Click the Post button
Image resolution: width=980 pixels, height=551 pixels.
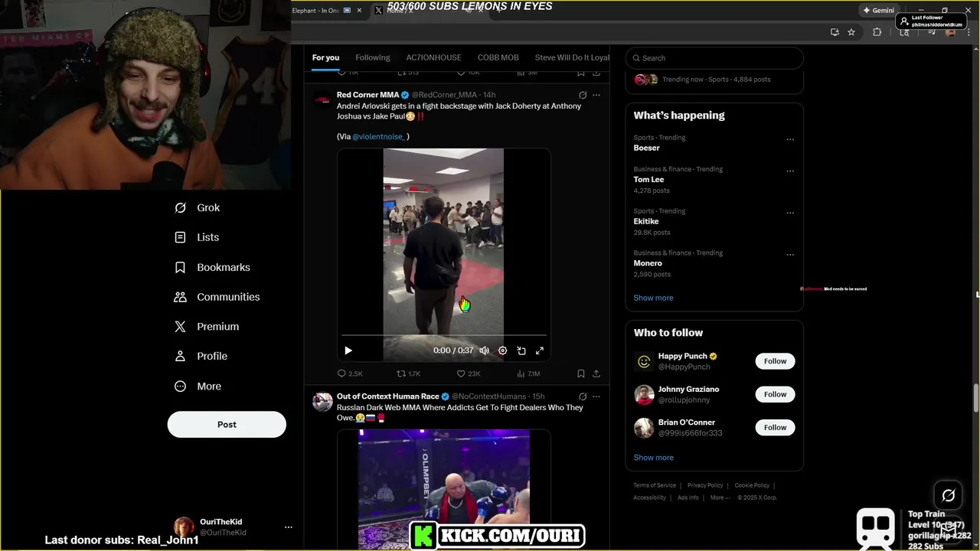point(227,425)
